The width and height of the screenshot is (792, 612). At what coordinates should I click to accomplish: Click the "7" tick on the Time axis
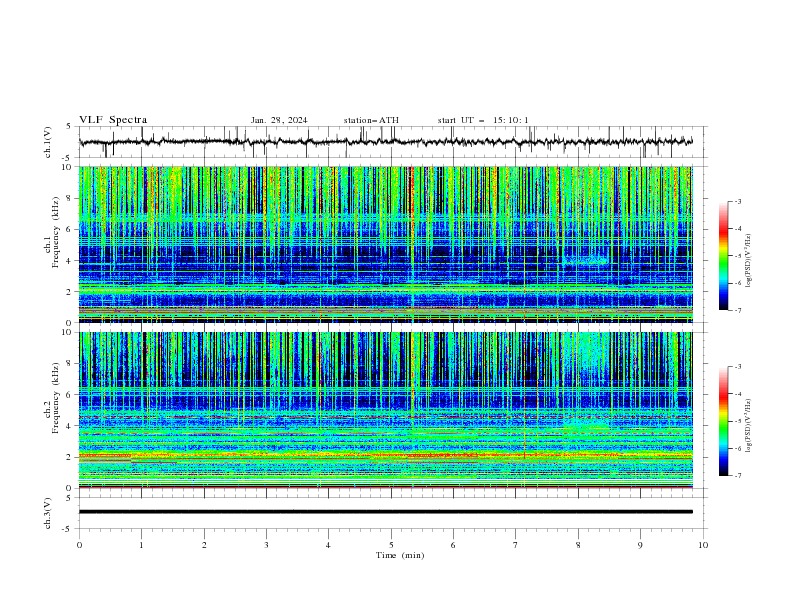[516, 545]
